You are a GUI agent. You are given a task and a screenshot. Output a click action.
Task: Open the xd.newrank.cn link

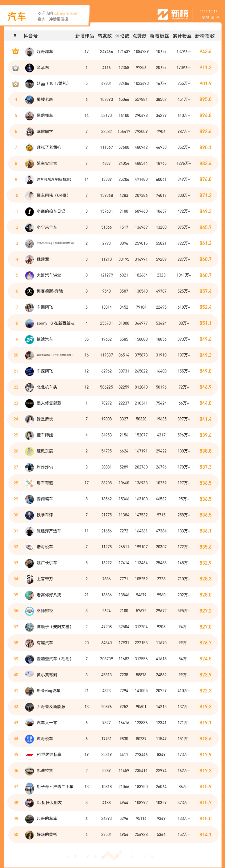coord(65,14)
